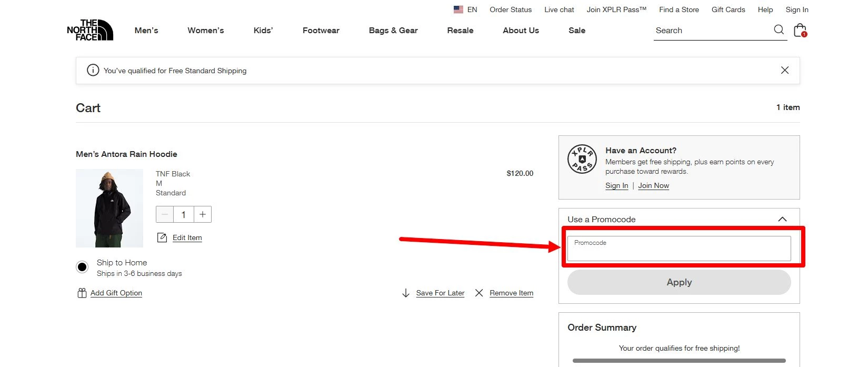Decrease quantity with the minus button
868x367 pixels.
(x=165, y=214)
